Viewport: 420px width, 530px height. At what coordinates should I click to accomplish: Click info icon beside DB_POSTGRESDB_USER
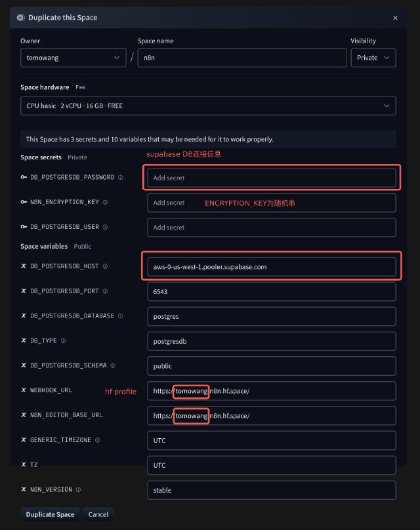[x=105, y=227]
